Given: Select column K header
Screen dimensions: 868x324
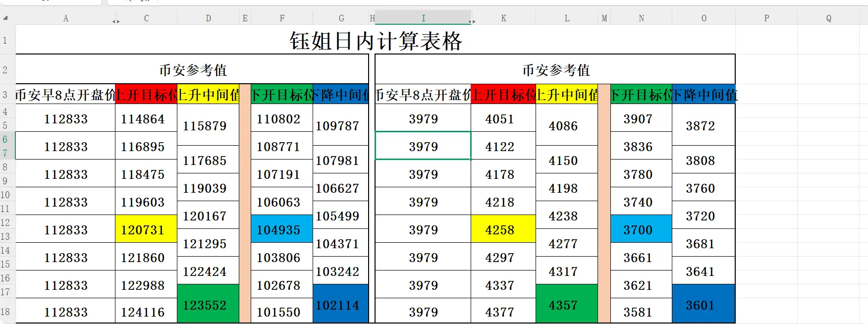Looking at the screenshot, I should (503, 18).
